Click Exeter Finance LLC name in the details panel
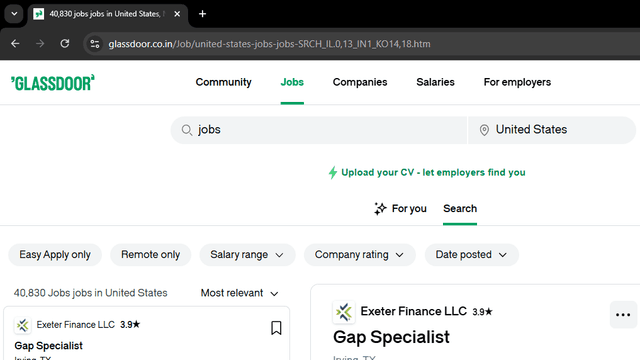 [413, 311]
